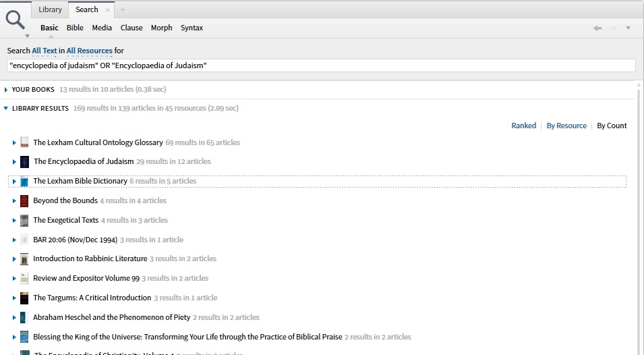Screen dimensions: 644x355
Task: Open Review and Expositor Volume 99 title
Action: click(86, 278)
